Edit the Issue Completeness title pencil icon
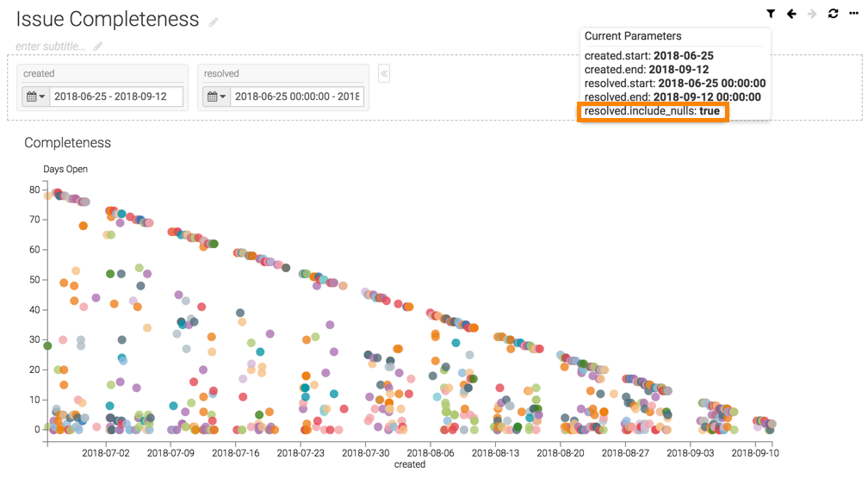Viewport: 868px width, 485px height. click(214, 22)
